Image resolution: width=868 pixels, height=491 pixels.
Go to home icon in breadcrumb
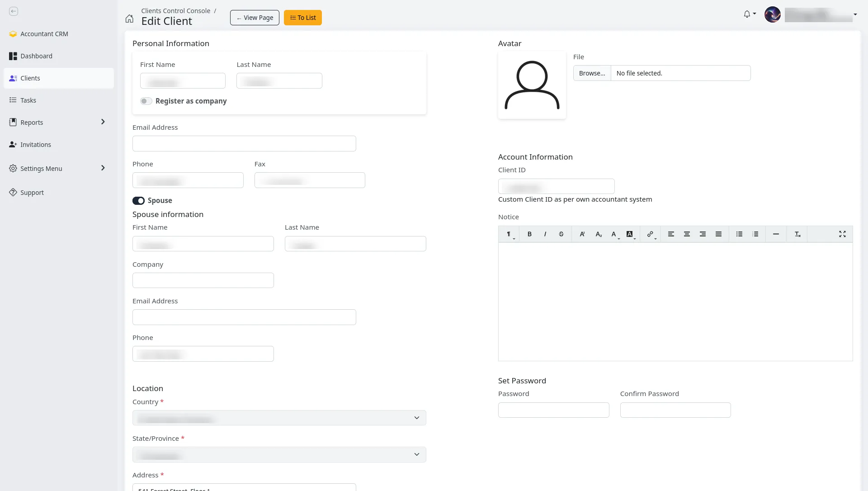(129, 19)
